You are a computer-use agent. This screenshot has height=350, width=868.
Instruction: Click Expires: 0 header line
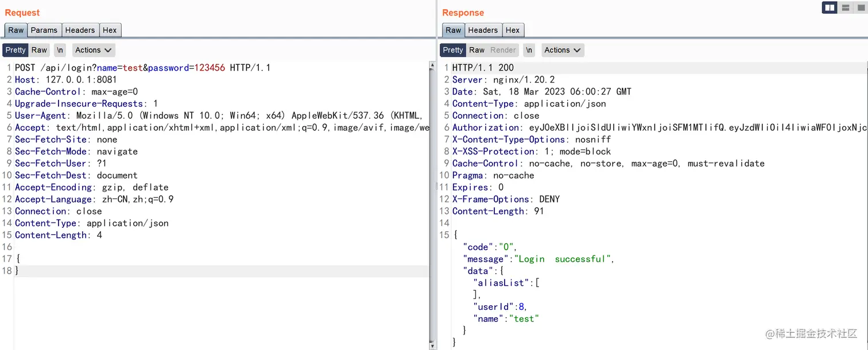[478, 187]
